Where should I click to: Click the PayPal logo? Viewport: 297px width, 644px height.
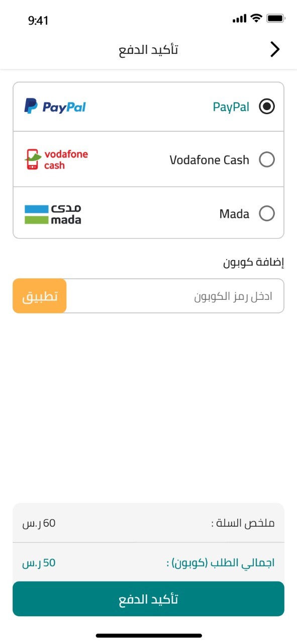click(x=55, y=106)
